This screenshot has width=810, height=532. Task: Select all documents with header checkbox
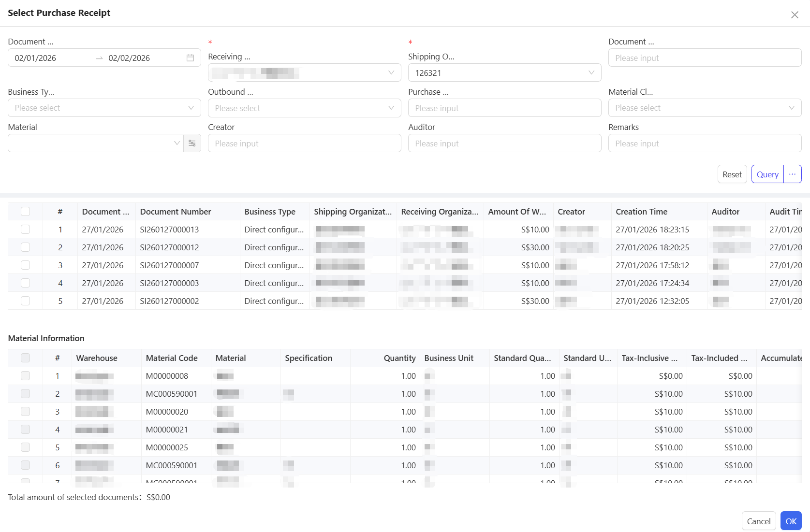click(x=26, y=212)
